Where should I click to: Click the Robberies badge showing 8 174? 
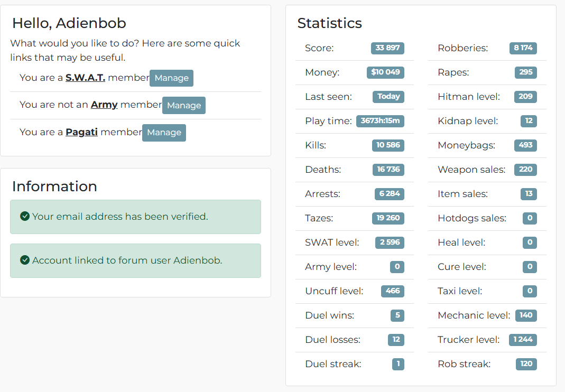523,48
